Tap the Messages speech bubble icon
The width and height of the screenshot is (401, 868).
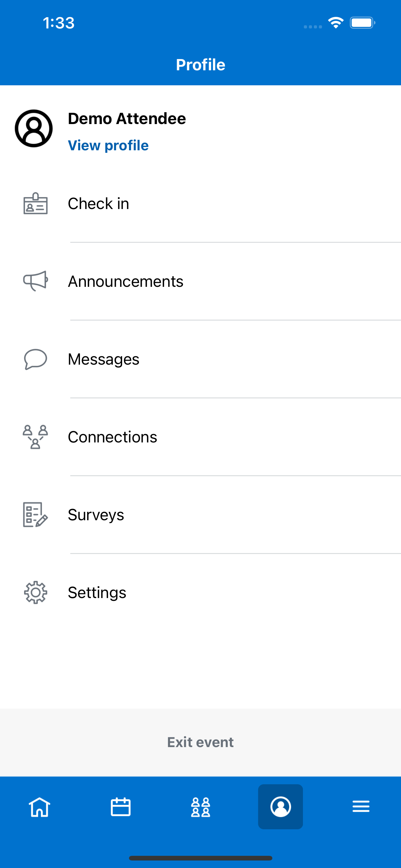pos(35,359)
